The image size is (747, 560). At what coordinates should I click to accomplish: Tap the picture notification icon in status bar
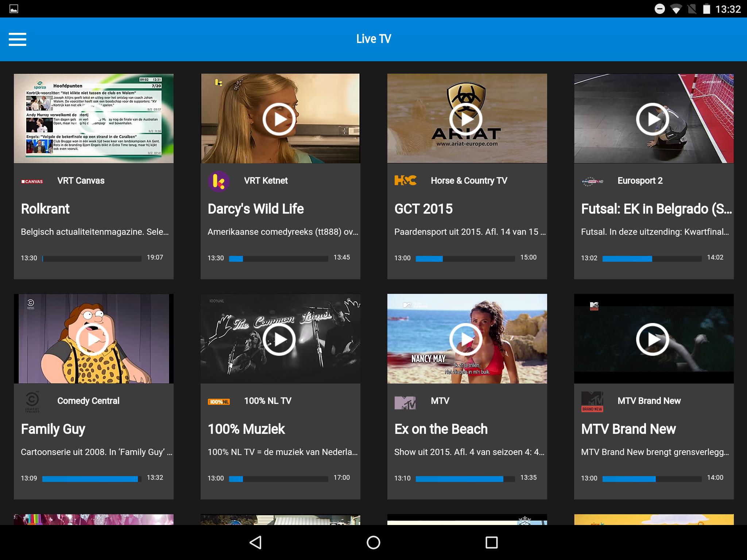click(x=14, y=9)
